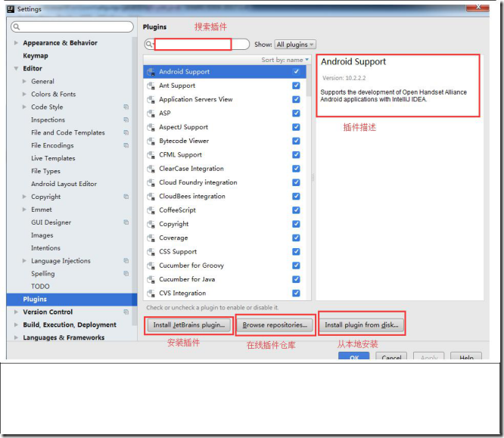Click the Cloud Foundry integration plugin icon
Viewport: 504px width, 438px height.
(x=151, y=182)
